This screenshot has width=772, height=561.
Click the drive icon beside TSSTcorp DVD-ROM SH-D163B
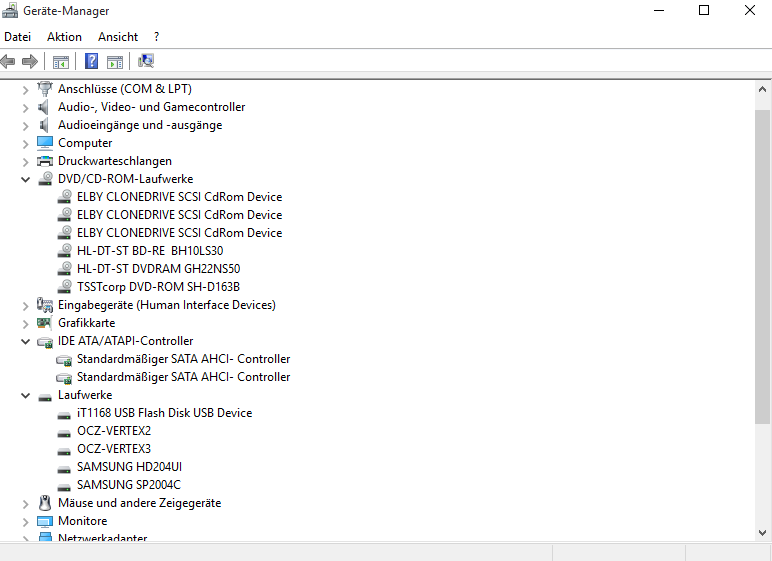point(64,286)
